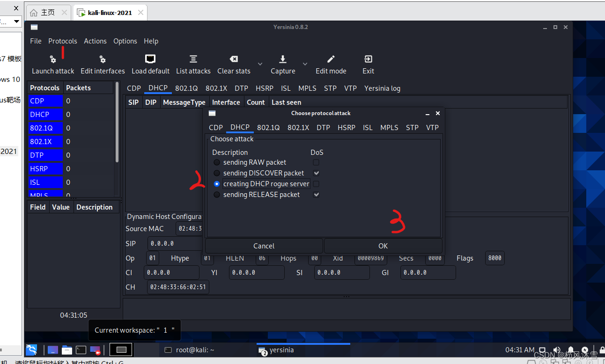Switch to workspace 1 in the pager
This screenshot has height=364, width=605.
click(121, 349)
